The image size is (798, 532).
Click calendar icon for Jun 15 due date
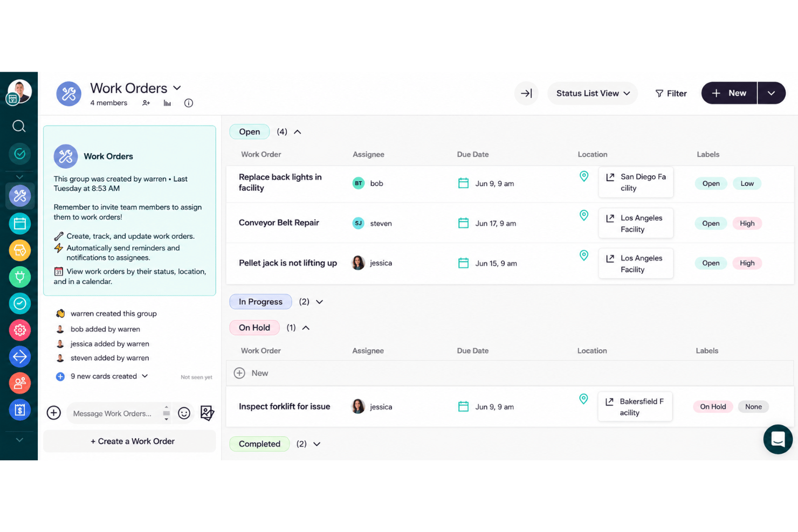463,263
